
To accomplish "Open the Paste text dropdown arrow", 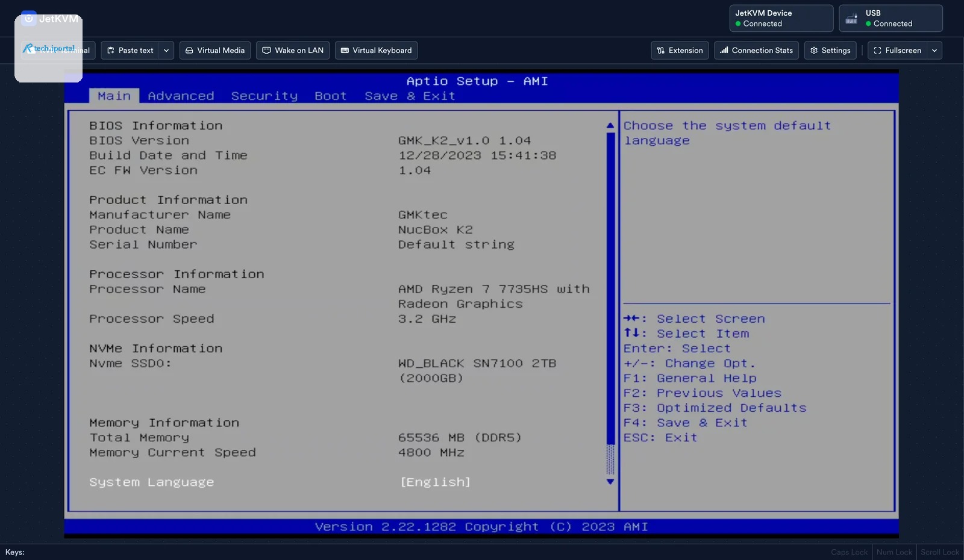I will (166, 51).
